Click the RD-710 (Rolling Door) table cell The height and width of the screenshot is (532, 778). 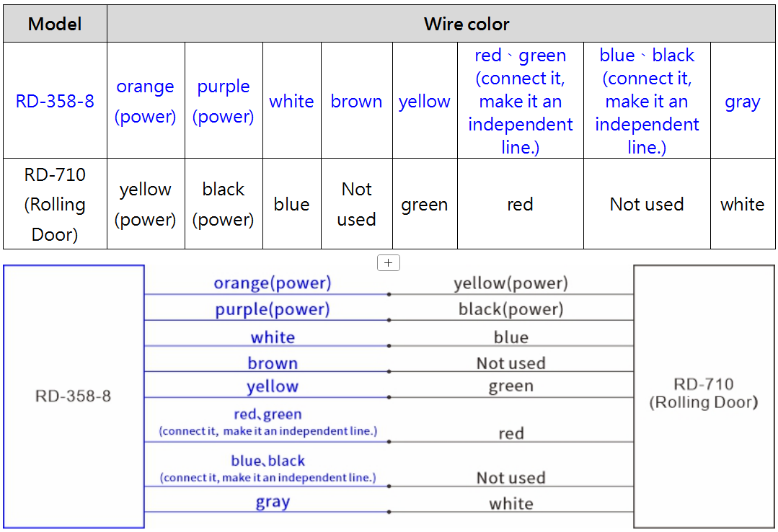(x=55, y=204)
